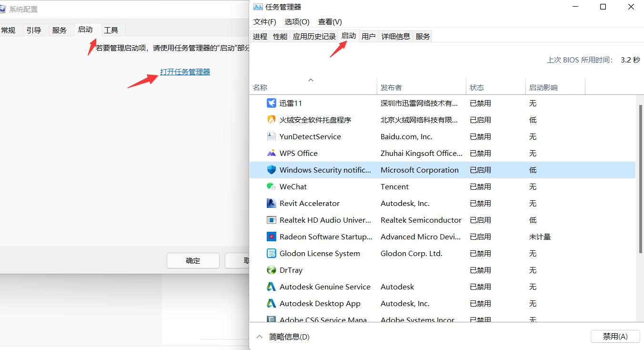Click the 未计量 startup impact cell

tap(540, 237)
